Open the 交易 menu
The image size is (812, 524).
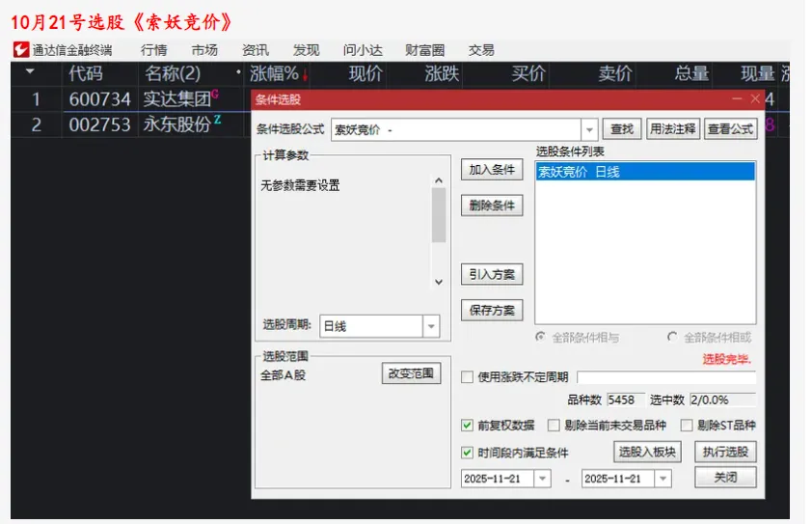click(481, 50)
